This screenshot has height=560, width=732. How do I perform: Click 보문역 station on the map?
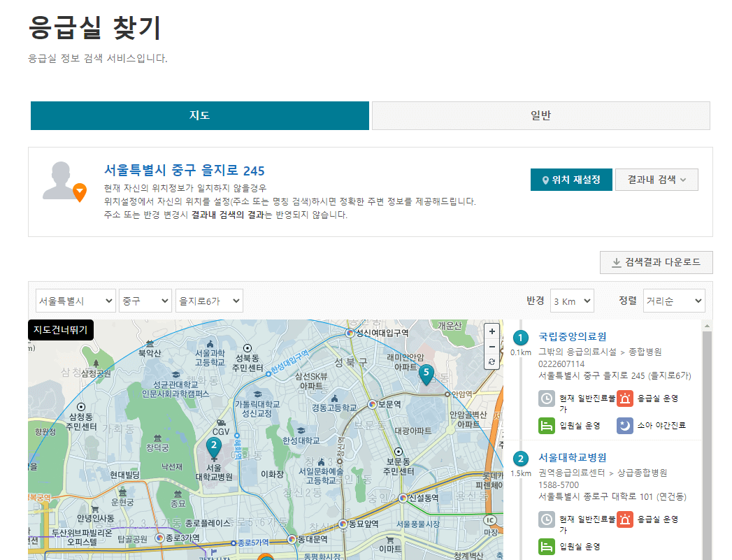tap(385, 404)
